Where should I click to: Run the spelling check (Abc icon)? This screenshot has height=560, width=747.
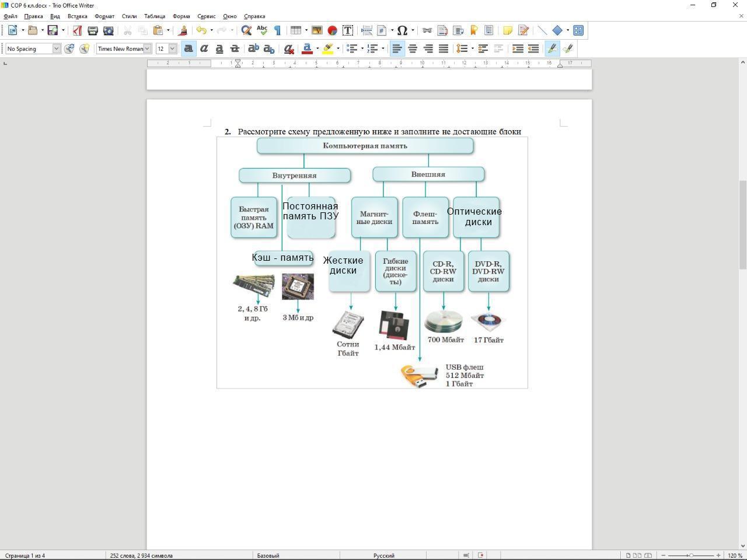[x=262, y=30]
